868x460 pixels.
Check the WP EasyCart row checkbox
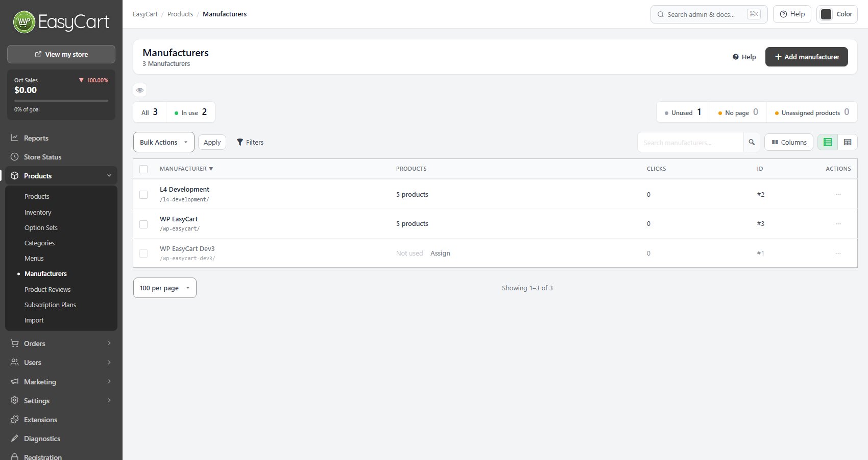(x=143, y=224)
